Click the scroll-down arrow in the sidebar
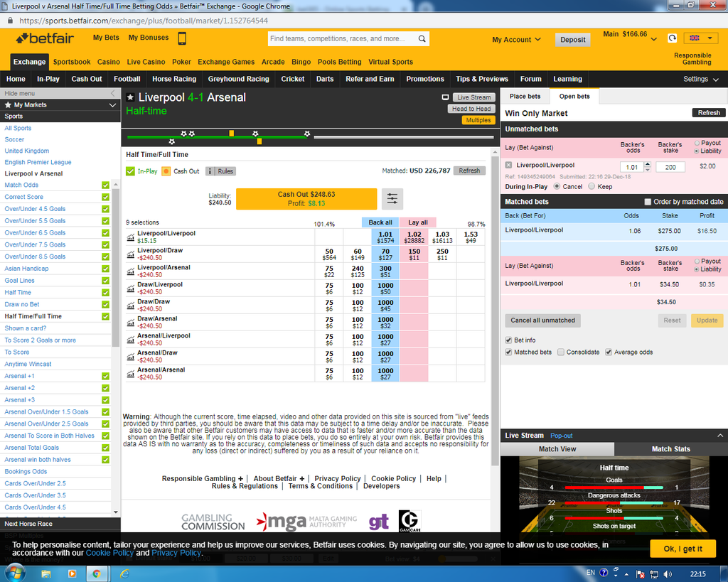Screen dimensions: 728x582 [x=116, y=512]
